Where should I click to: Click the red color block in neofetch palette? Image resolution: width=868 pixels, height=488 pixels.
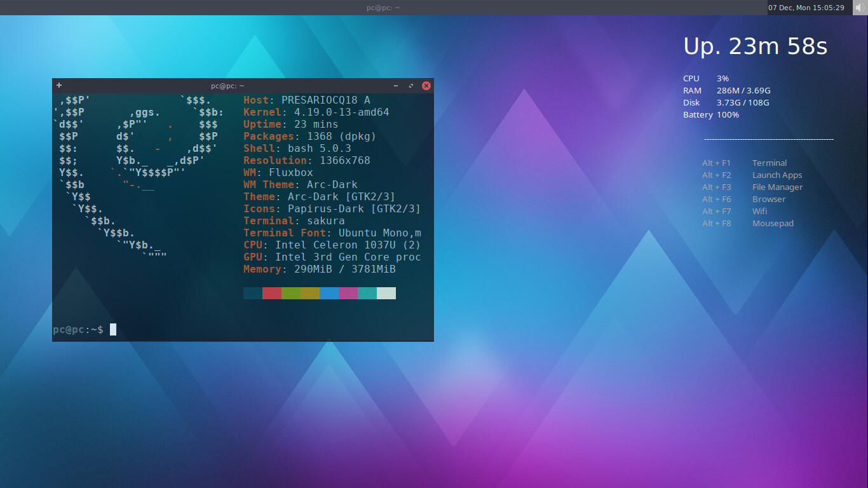click(x=272, y=293)
